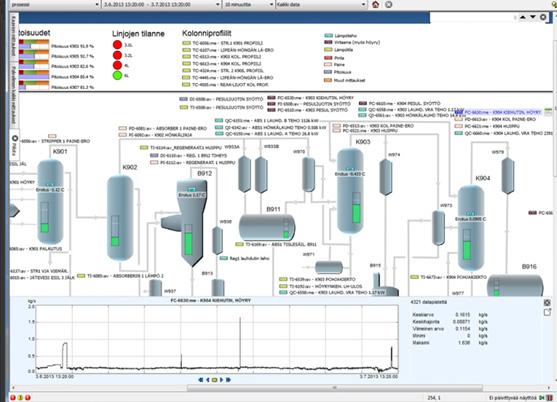This screenshot has width=557, height=402.
Task: Toggle the Paine legend entry
Action: (334, 65)
